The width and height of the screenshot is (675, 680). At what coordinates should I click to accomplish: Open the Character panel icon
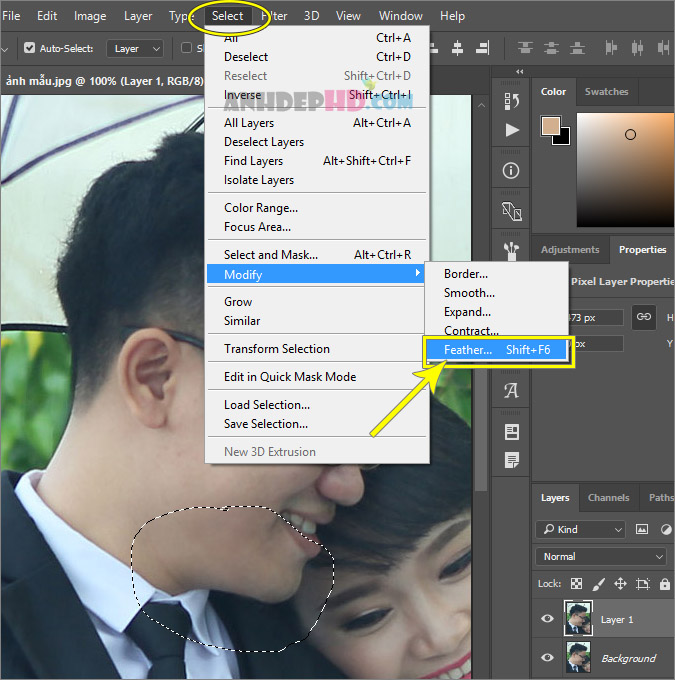coord(511,390)
